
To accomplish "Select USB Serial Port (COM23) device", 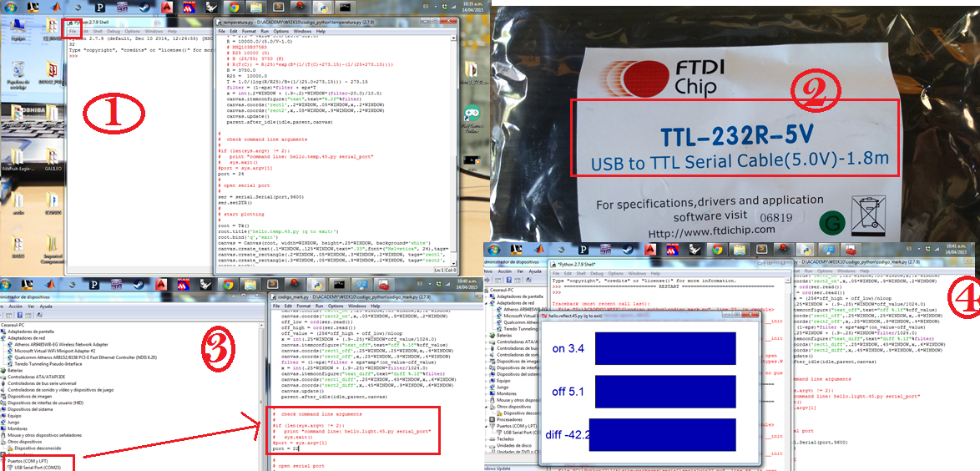I will 39,467.
